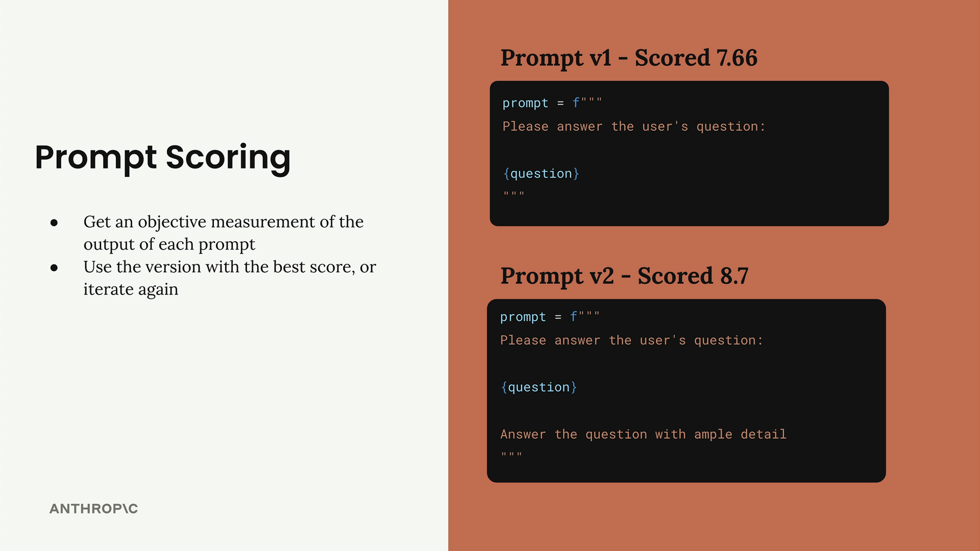
Task: Click "iterate again" text in second bullet
Action: pyautogui.click(x=131, y=289)
